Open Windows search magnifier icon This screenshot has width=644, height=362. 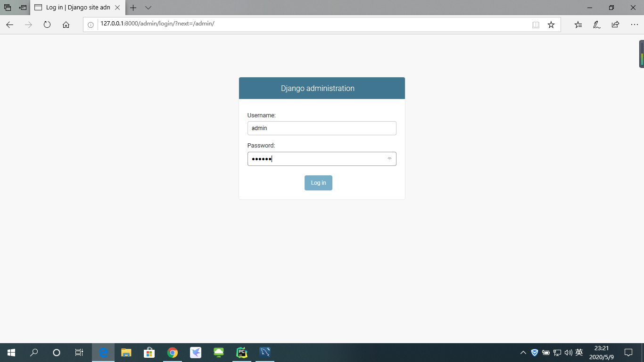pos(34,352)
